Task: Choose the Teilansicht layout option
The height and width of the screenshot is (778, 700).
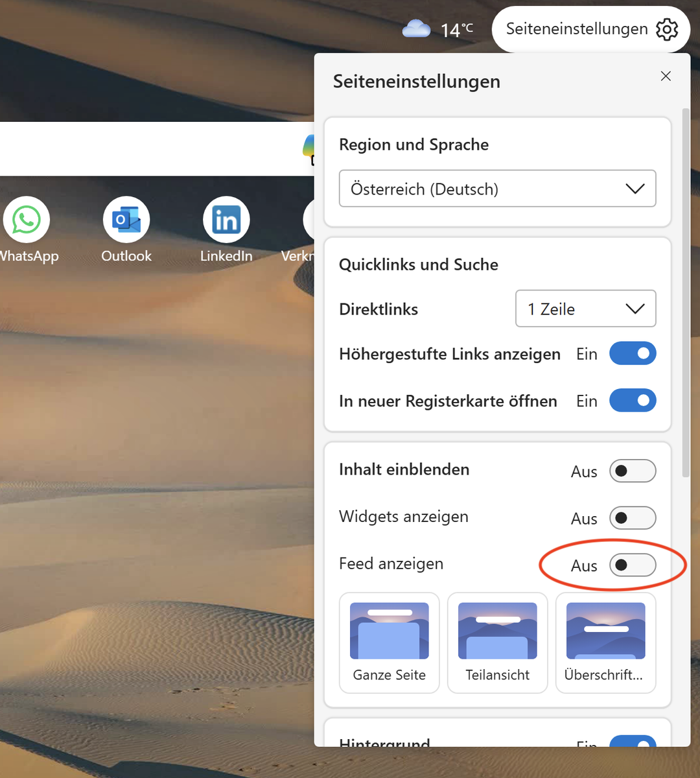Action: tap(497, 642)
